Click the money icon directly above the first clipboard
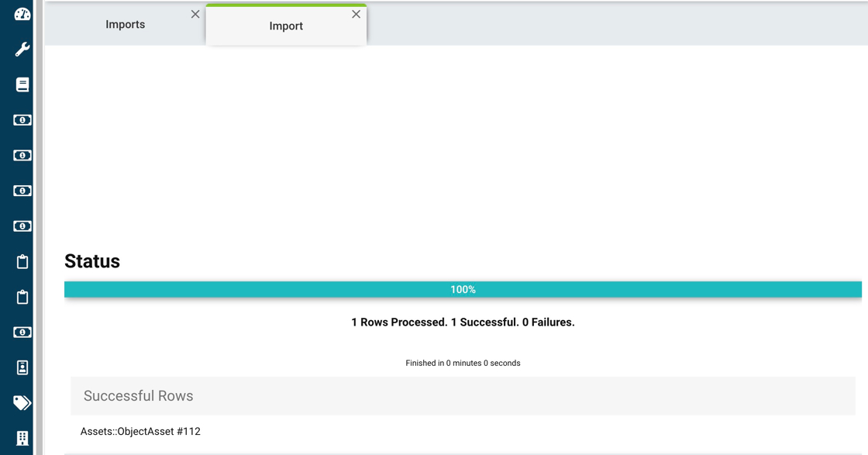This screenshot has width=868, height=455. [x=22, y=226]
